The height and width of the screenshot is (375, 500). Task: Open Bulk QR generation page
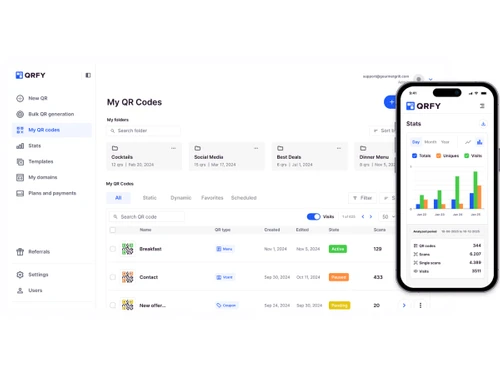(x=52, y=114)
